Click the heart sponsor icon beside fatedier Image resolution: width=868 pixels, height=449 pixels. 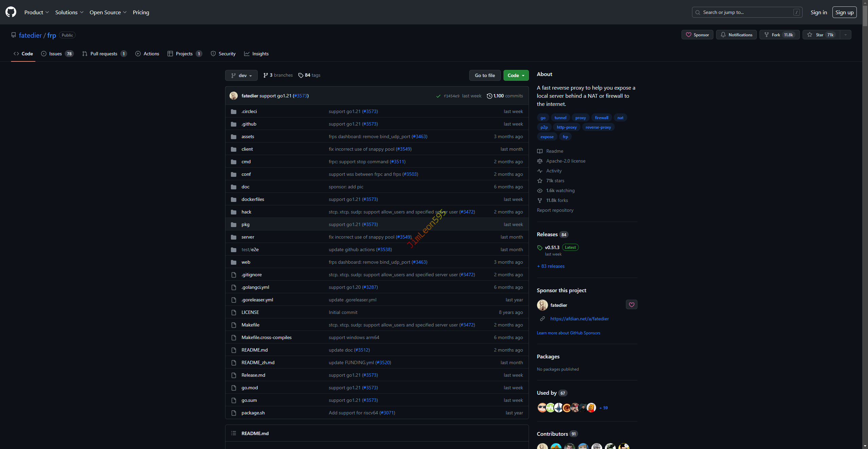(x=631, y=305)
